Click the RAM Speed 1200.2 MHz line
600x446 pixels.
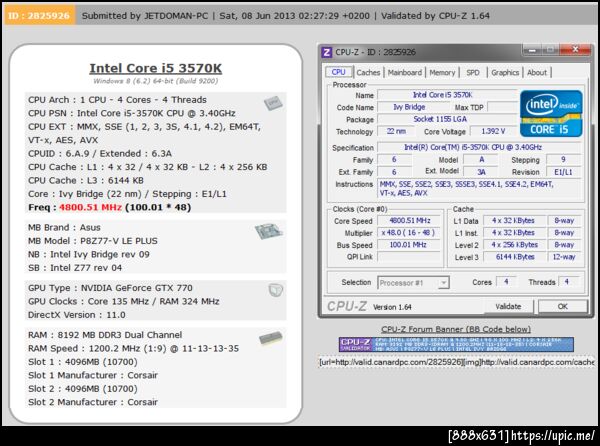point(133,348)
